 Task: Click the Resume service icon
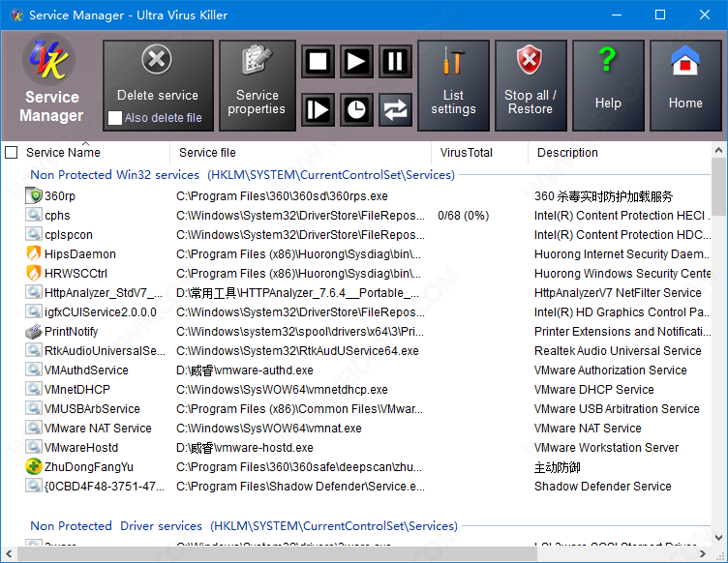click(x=318, y=109)
